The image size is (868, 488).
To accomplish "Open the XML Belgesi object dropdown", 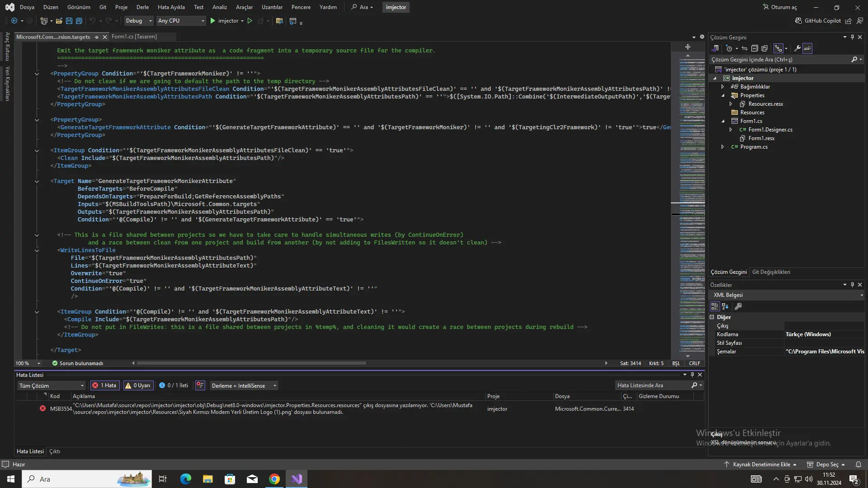I will click(x=787, y=295).
